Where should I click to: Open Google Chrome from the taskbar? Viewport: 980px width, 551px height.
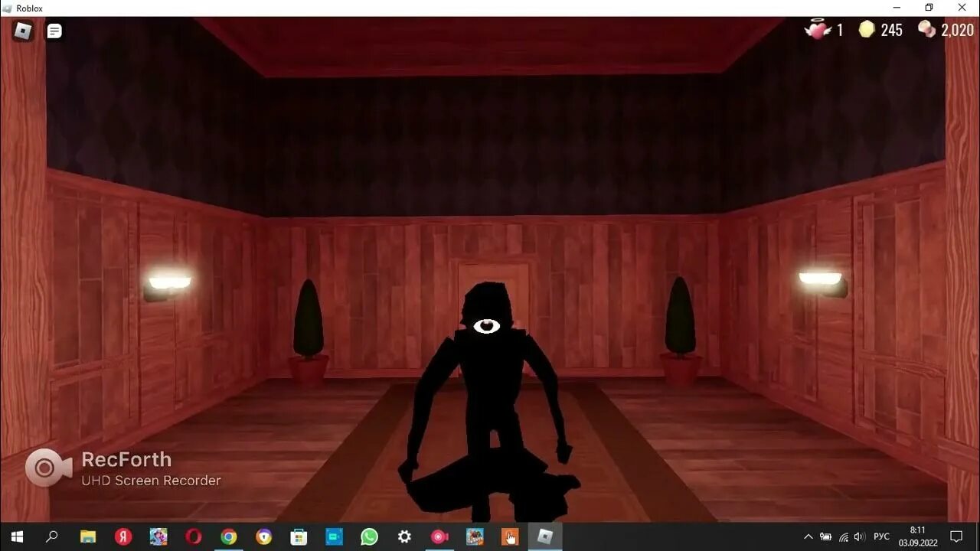(229, 536)
